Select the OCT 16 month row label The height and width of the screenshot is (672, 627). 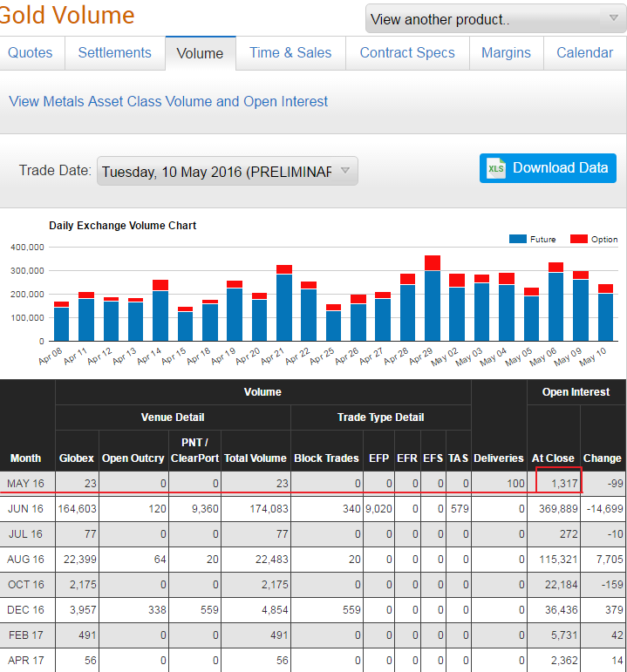tap(26, 585)
